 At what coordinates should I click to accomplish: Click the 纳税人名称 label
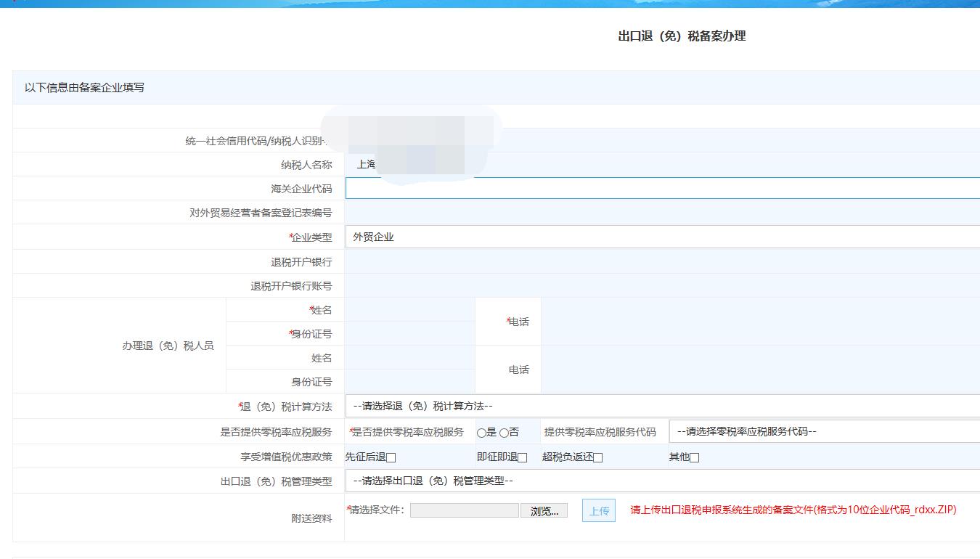(x=306, y=165)
